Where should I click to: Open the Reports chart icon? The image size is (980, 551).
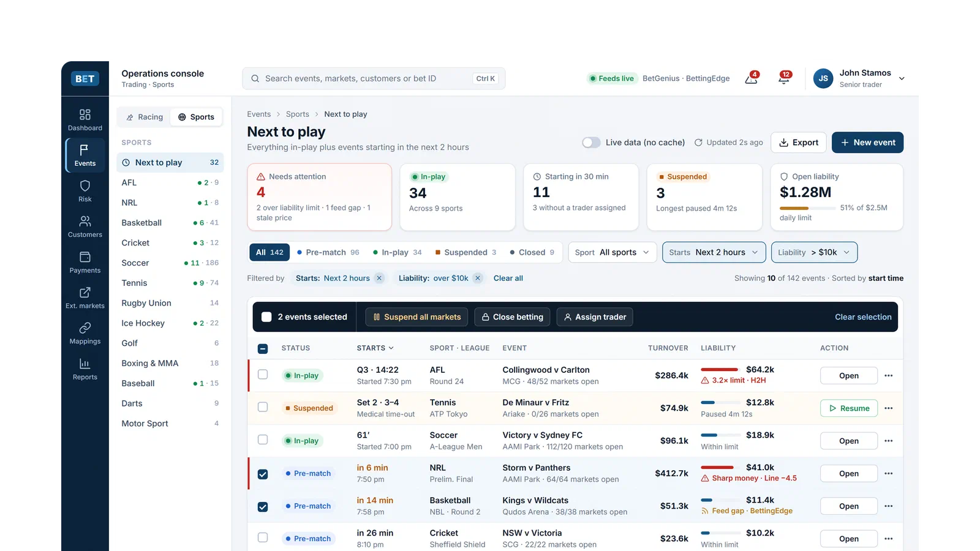pyautogui.click(x=85, y=364)
